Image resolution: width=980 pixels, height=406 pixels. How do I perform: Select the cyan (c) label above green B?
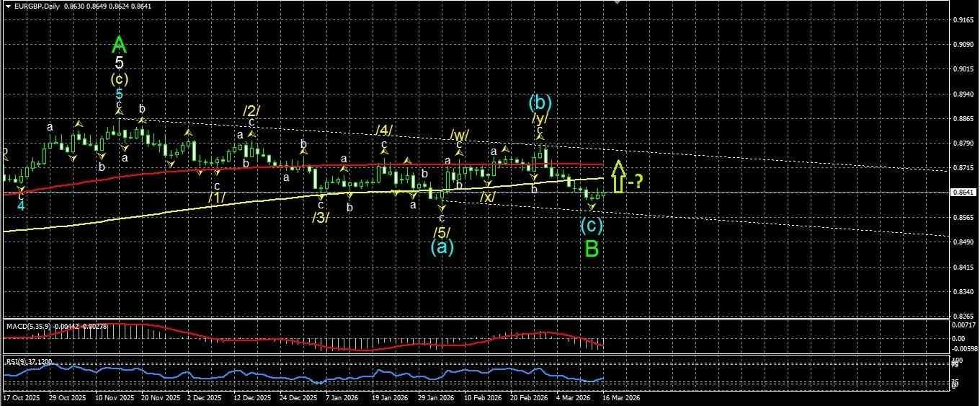[592, 226]
